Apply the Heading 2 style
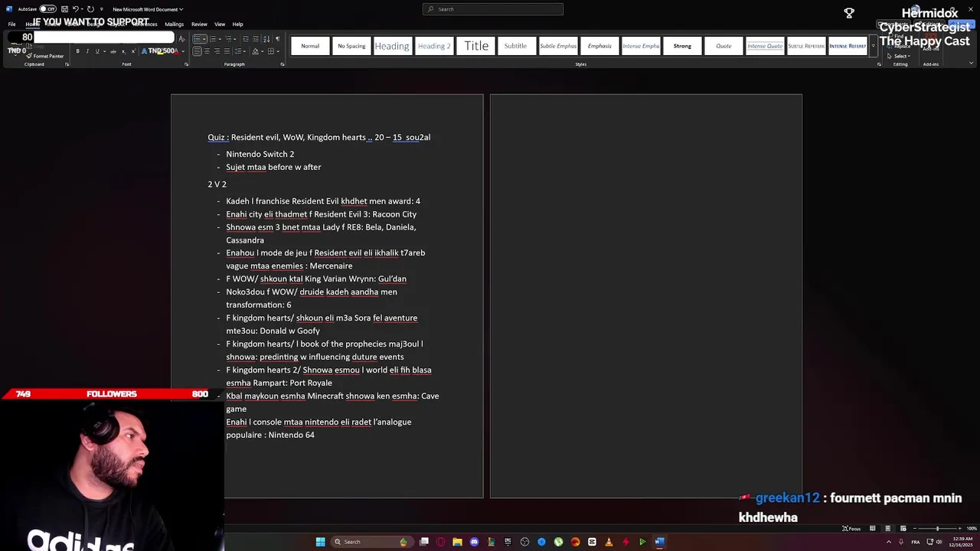 point(433,46)
